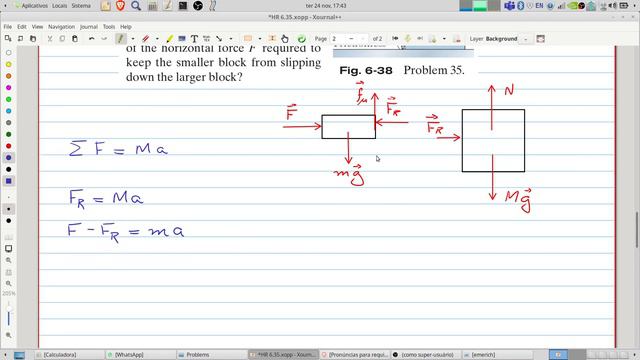Image resolution: width=640 pixels, height=360 pixels.
Task: Select the vertical space tool
Action: click(272, 39)
